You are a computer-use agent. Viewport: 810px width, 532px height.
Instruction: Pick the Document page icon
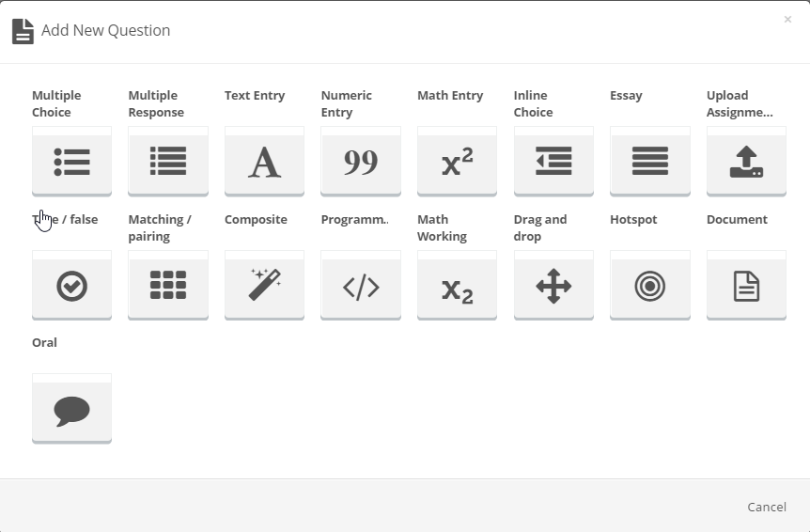point(746,286)
